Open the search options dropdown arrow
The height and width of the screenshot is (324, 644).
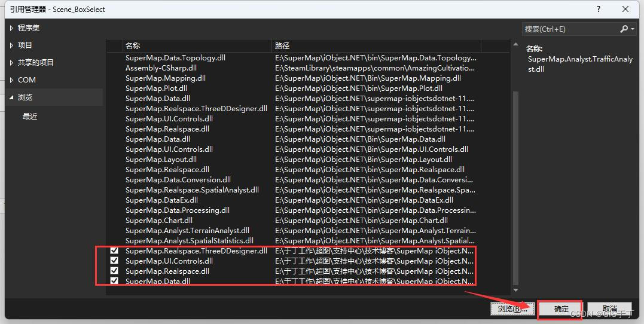pyautogui.click(x=633, y=29)
